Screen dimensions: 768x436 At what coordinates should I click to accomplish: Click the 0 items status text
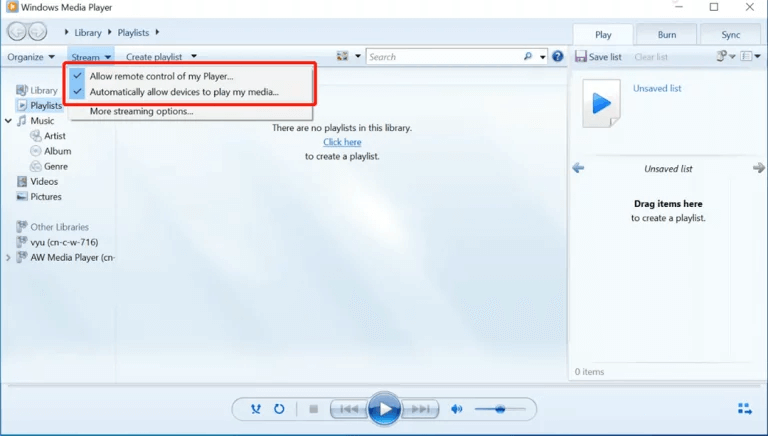pos(589,372)
